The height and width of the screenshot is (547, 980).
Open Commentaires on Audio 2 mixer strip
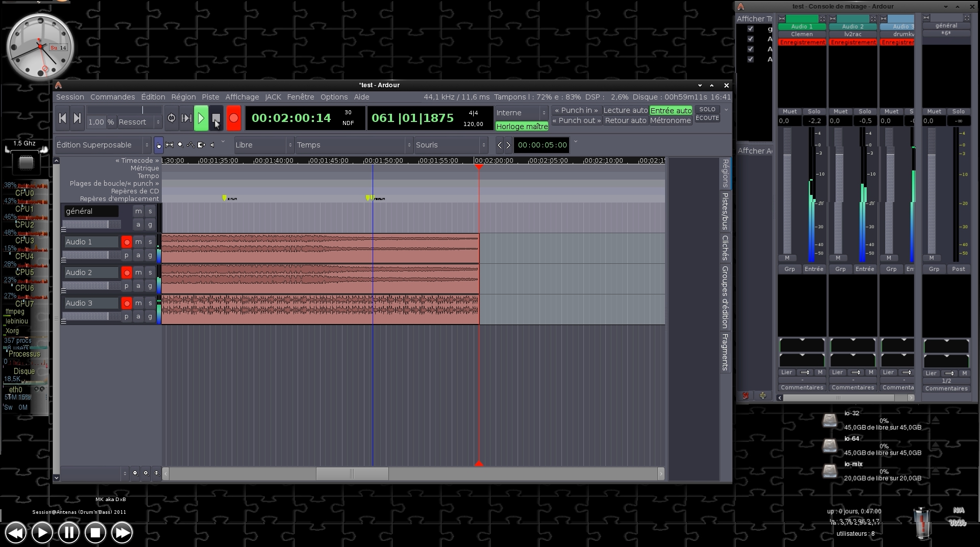point(853,387)
